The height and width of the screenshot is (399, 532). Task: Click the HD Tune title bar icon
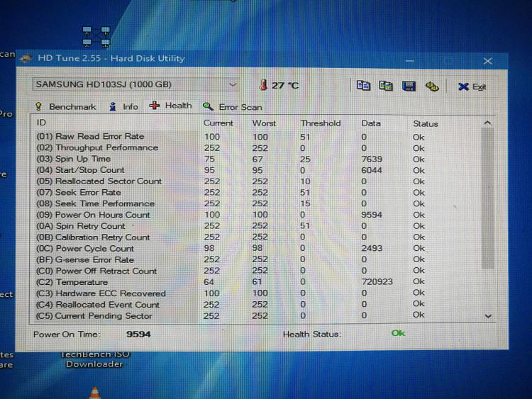tap(26, 59)
